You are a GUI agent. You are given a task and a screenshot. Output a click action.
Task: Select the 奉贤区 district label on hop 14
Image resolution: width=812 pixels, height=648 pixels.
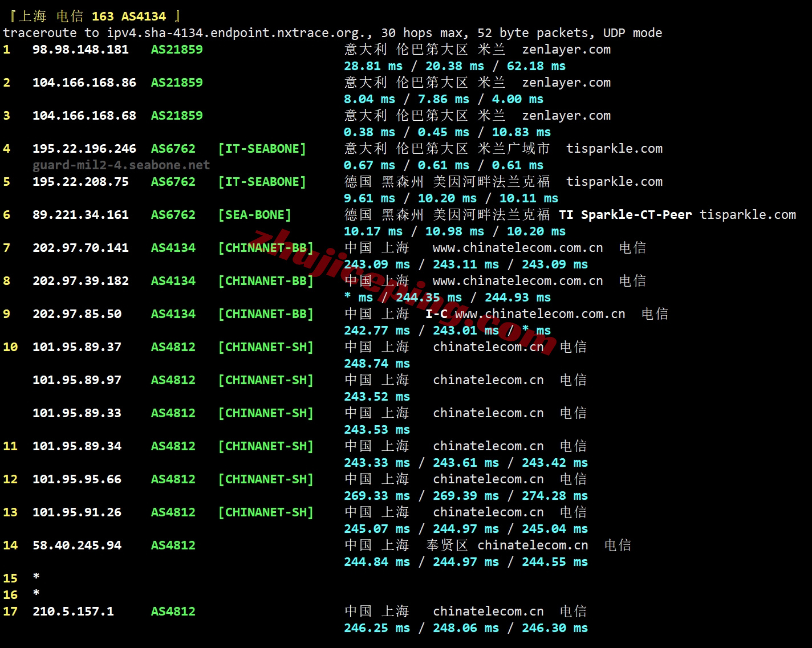[447, 545]
